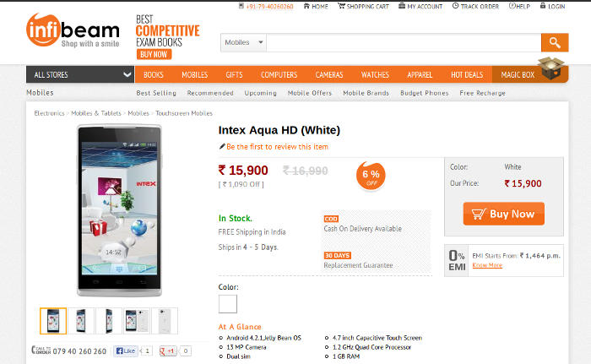Viewport: 591px width, 364px height.
Task: Click the Login link
Action: tap(552, 7)
